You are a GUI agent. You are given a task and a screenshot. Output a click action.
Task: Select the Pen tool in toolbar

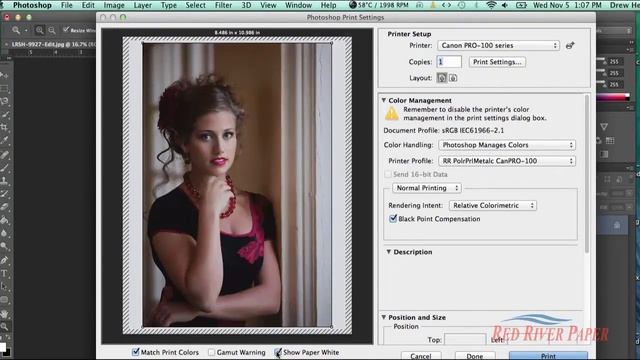(x=4, y=260)
